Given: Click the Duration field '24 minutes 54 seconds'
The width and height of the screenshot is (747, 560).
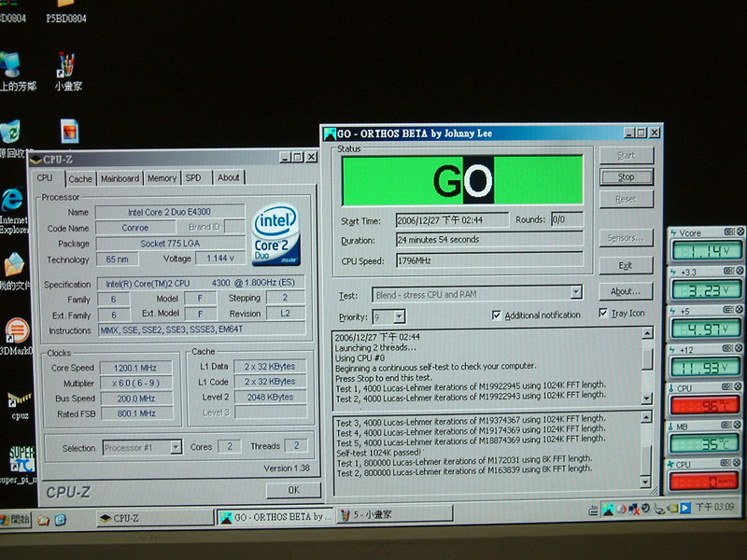Looking at the screenshot, I should [489, 240].
